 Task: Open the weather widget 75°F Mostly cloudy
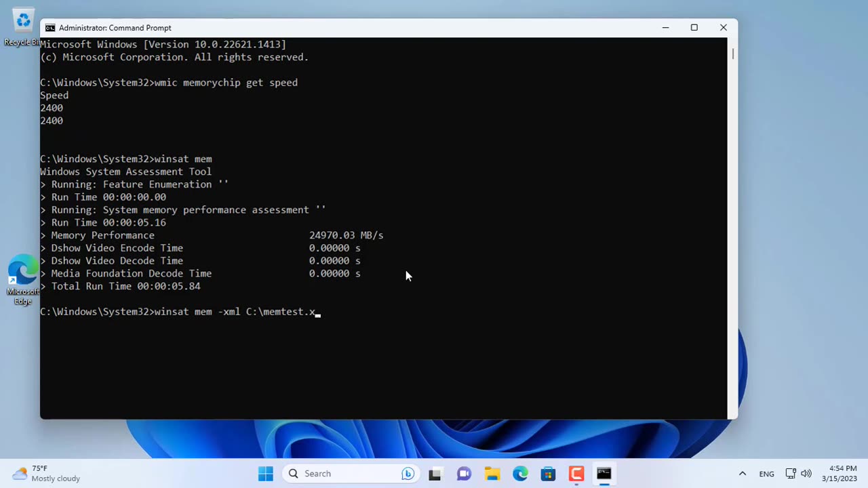coord(47,474)
